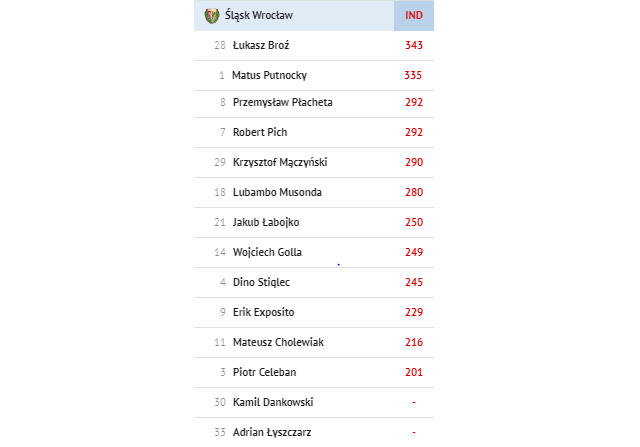The height and width of the screenshot is (447, 640).
Task: Select Wojciech Golla from the roster
Action: pyautogui.click(x=267, y=252)
